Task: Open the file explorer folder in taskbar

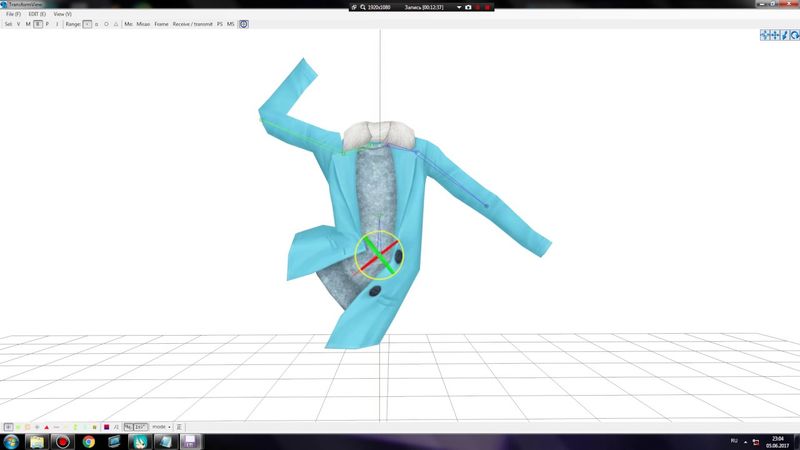Action: [x=36, y=440]
